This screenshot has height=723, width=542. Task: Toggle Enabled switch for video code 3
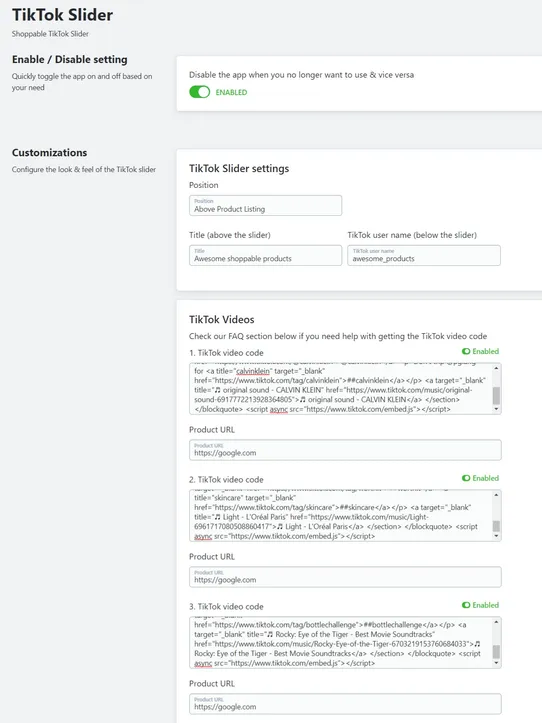pyautogui.click(x=466, y=605)
